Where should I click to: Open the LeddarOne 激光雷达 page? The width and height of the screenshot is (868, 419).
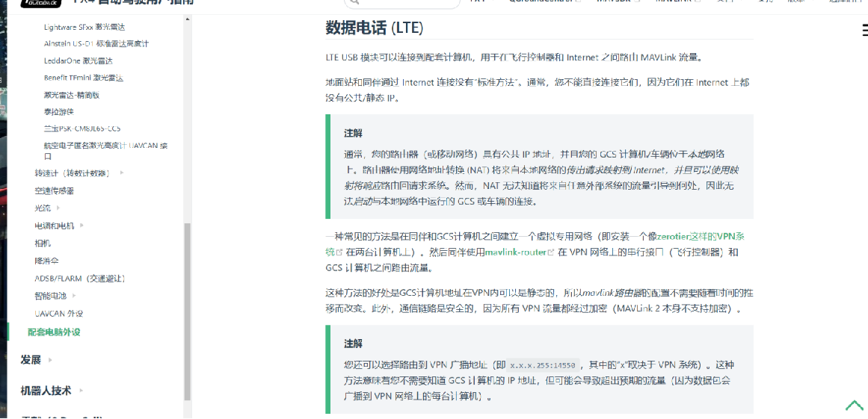[78, 60]
